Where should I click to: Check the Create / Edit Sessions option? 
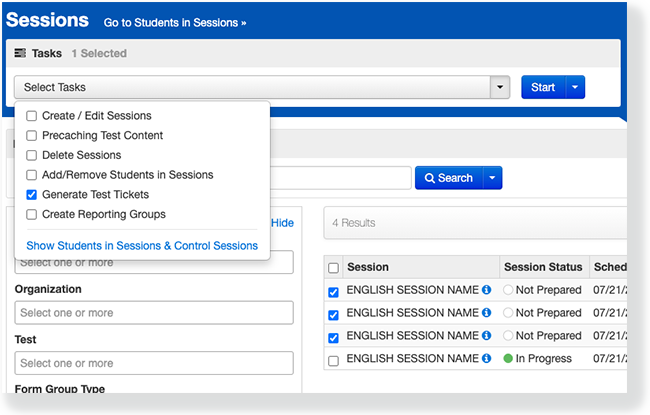click(33, 116)
